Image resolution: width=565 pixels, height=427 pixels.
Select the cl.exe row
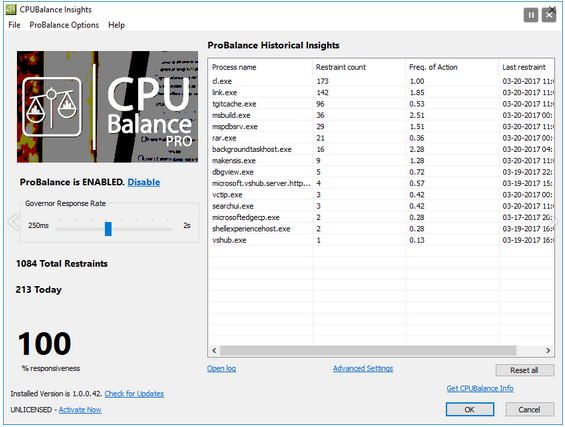point(381,81)
